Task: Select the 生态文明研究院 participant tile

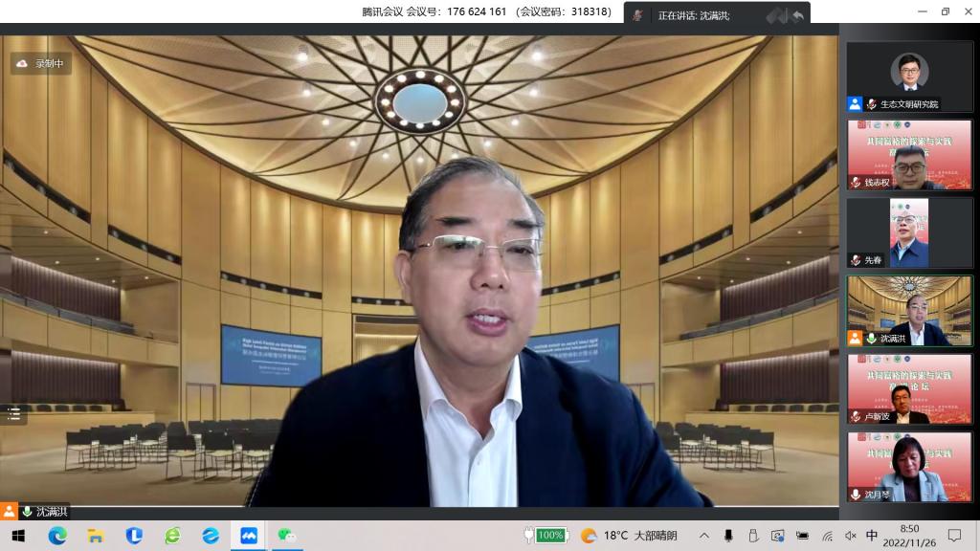Action: click(x=908, y=77)
